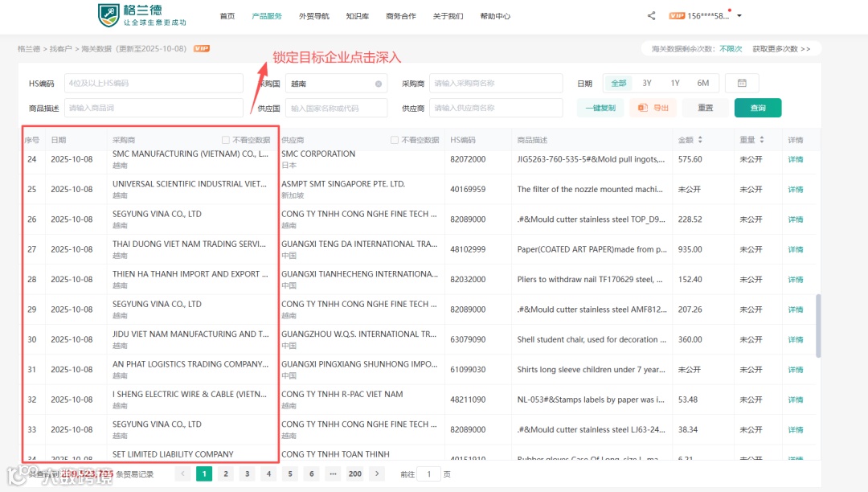Viewport: 868px width, 492px height.
Task: Go to page 5
Action: (290, 474)
